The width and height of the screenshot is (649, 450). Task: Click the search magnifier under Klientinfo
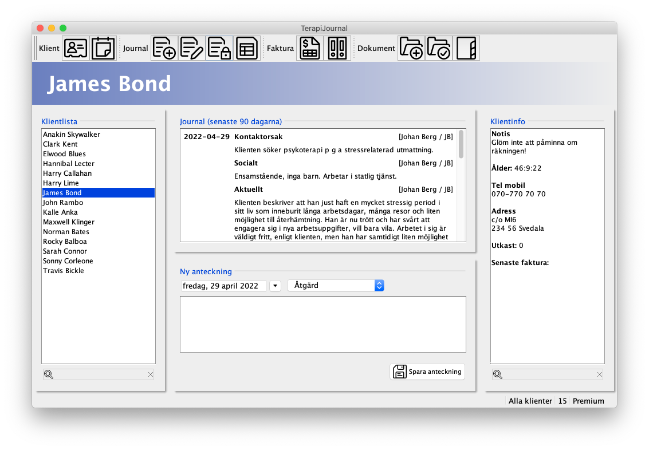pos(497,374)
